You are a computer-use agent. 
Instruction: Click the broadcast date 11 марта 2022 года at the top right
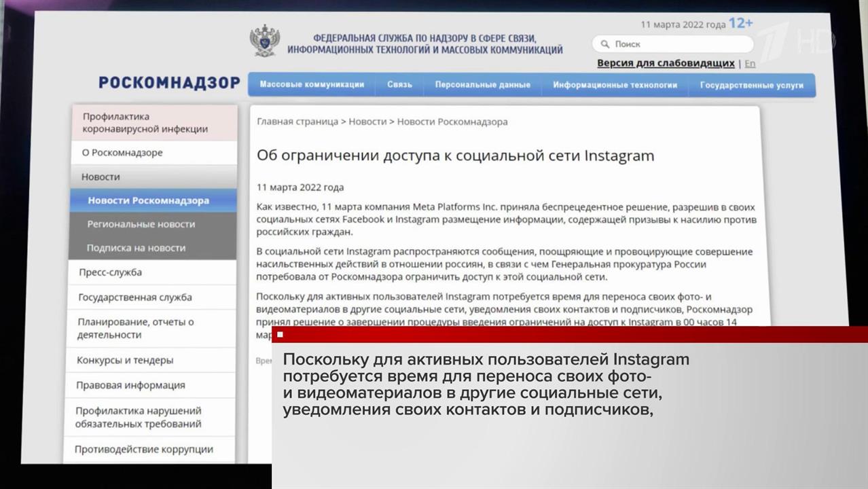pos(683,24)
